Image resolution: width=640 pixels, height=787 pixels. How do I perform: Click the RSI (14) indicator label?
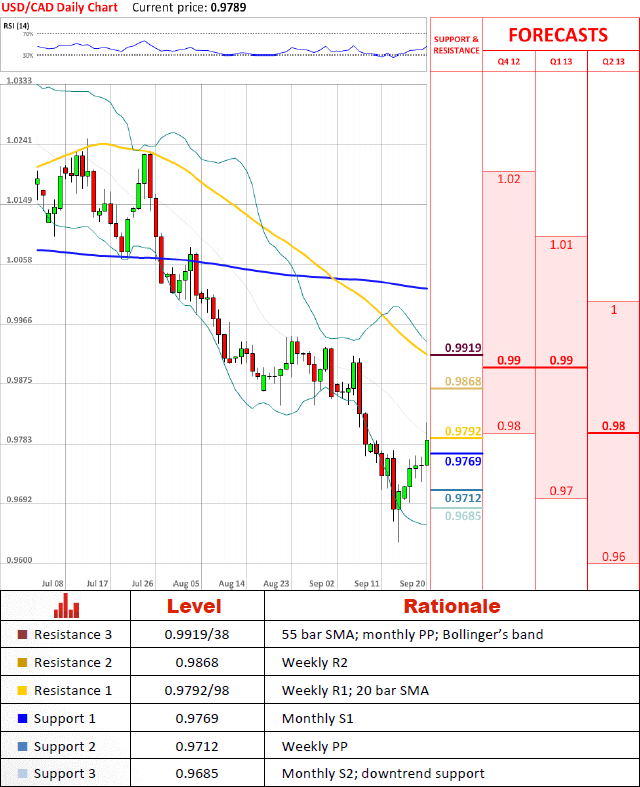[x=16, y=24]
